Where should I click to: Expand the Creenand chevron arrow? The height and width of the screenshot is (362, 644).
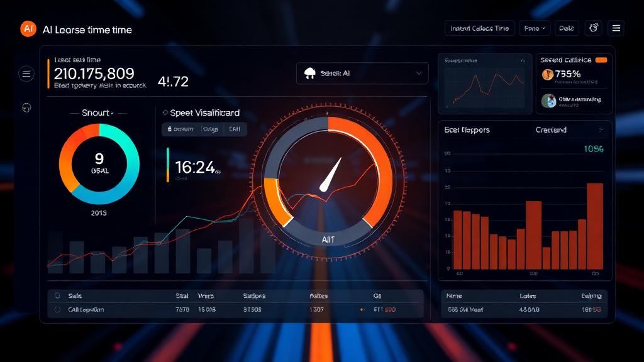tap(601, 130)
